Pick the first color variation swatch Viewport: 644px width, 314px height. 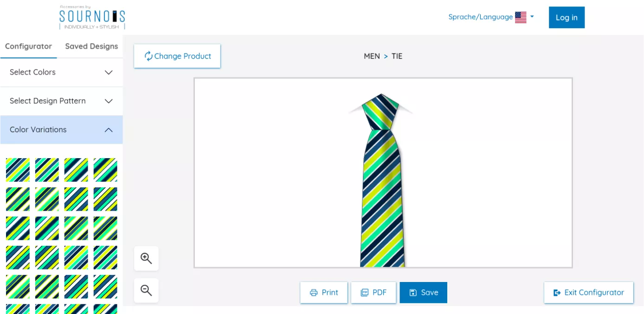tap(18, 170)
